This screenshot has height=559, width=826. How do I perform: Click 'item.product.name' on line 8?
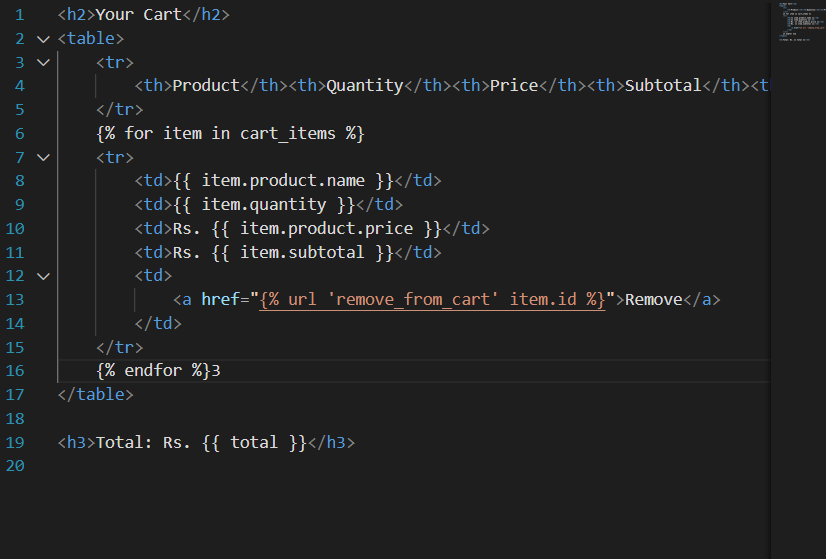(283, 181)
